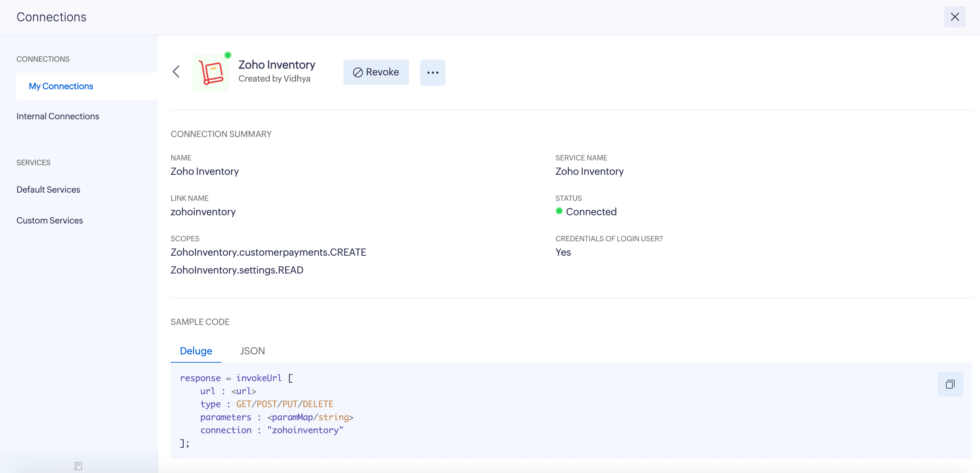Open the three-dots more options menu
The width and height of the screenshot is (980, 473).
pos(432,72)
